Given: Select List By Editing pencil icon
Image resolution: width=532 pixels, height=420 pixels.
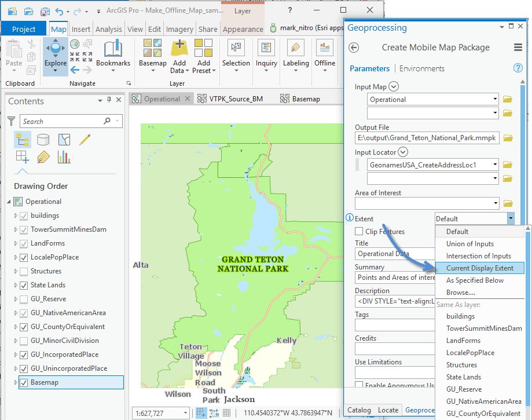Looking at the screenshot, I should (85, 140).
